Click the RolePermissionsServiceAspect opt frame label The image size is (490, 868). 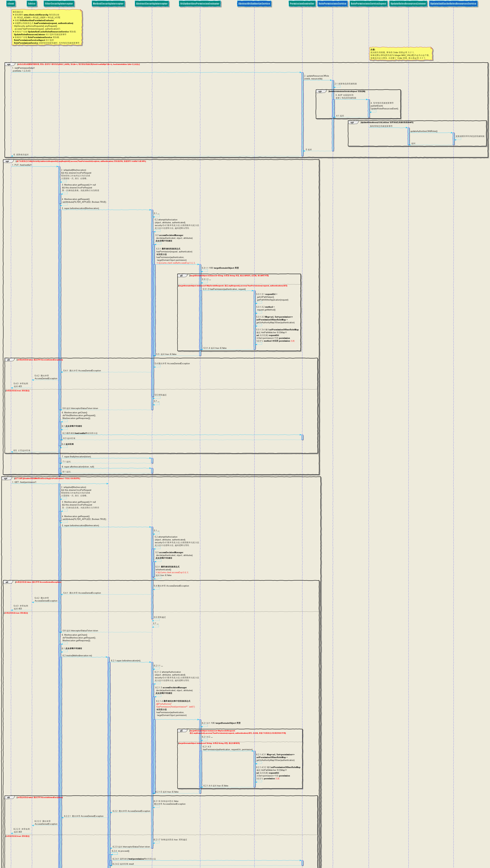[x=320, y=91]
